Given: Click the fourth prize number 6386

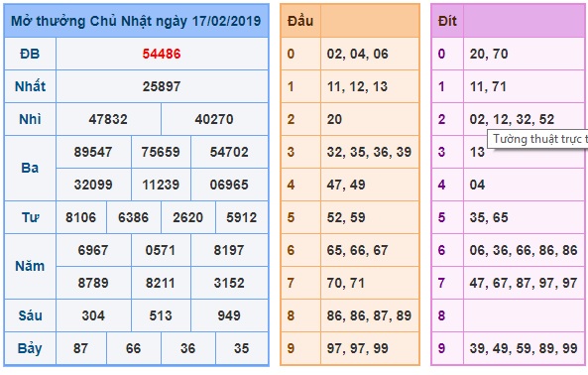Looking at the screenshot, I should click(x=133, y=217).
